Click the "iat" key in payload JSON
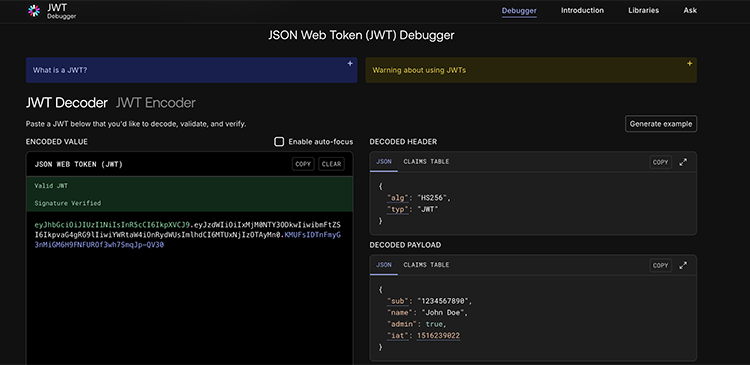Screen dimensions: 750x365 tap(397, 336)
